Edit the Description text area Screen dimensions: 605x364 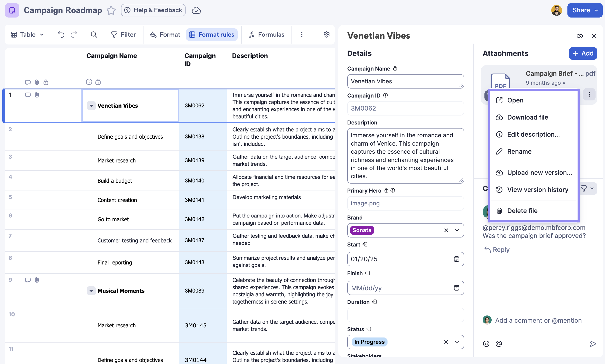pos(405,156)
